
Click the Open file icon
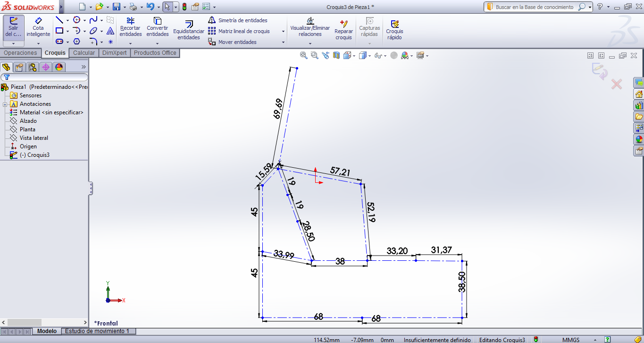point(99,7)
